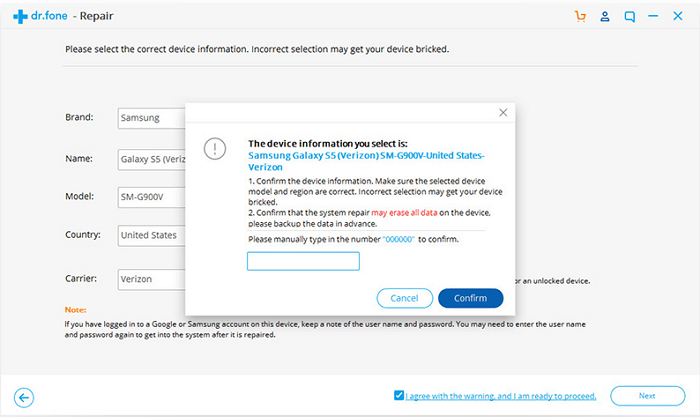Open the Carrier dropdown showing Verizon
700x417 pixels.
pyautogui.click(x=151, y=279)
